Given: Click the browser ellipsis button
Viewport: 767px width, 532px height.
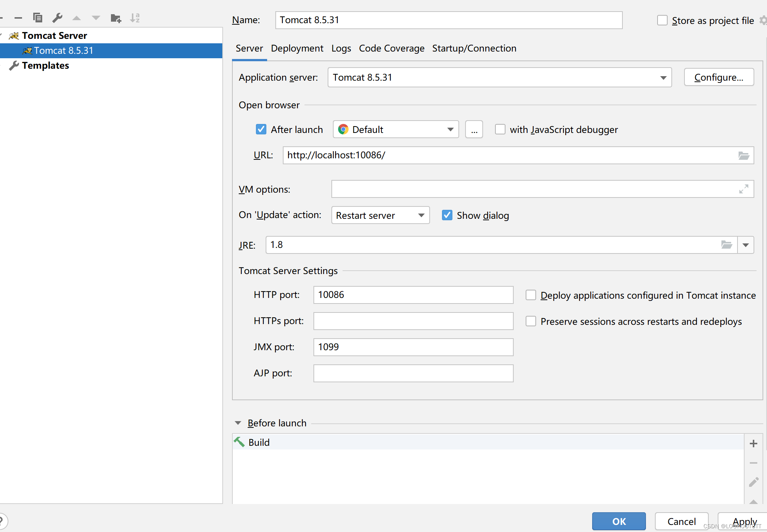Looking at the screenshot, I should [x=474, y=130].
